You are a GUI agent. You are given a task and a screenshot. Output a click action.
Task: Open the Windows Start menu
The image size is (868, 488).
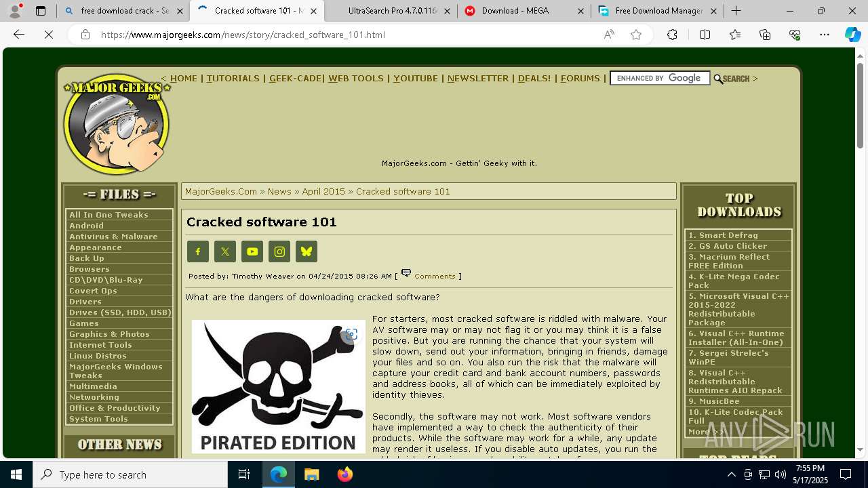pos(16,474)
